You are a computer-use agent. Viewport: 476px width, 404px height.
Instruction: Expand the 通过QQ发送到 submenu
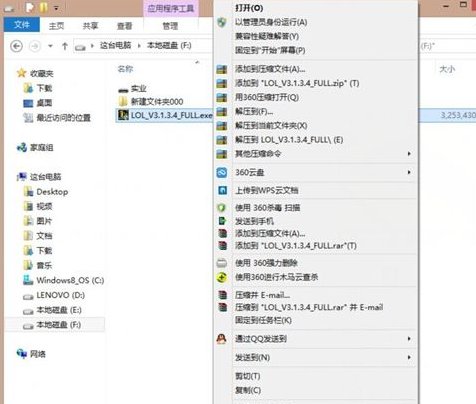tap(315, 339)
